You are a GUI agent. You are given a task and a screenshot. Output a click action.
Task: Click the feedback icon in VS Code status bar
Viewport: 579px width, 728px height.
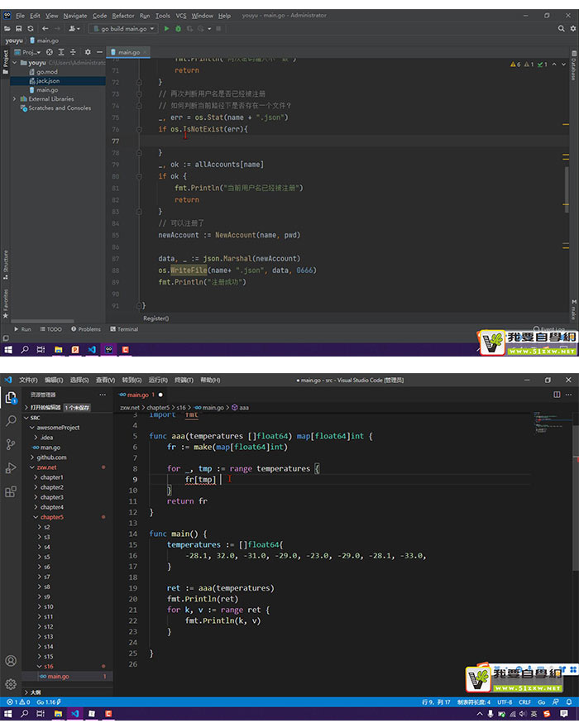555,702
